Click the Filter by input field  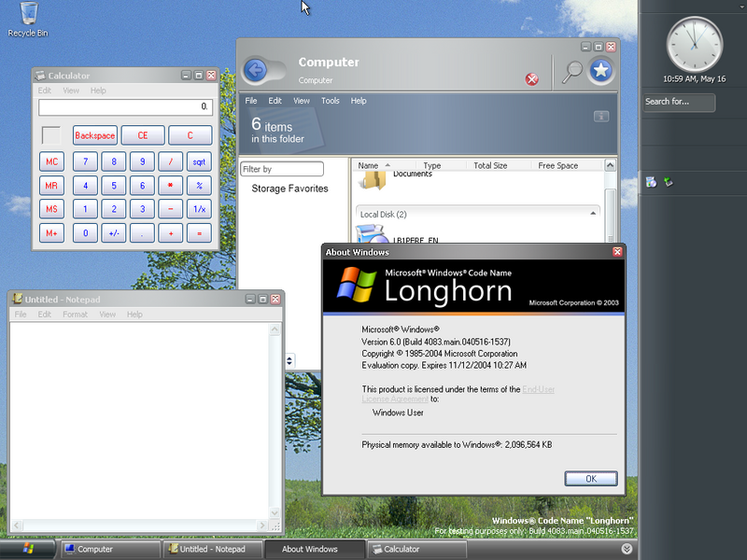(282, 169)
